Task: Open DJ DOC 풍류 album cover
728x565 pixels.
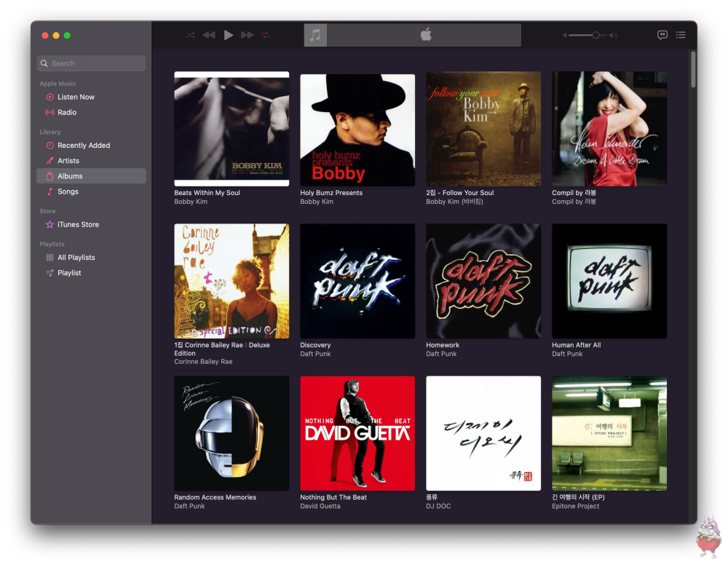Action: 483,433
